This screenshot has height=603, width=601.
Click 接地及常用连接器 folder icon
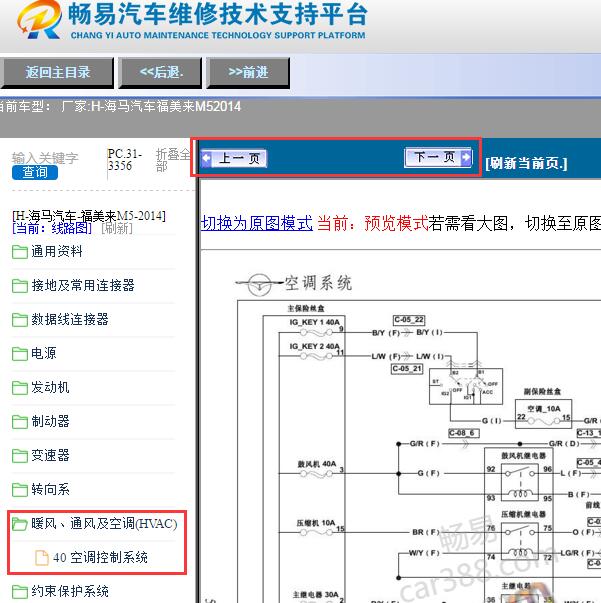click(x=20, y=286)
